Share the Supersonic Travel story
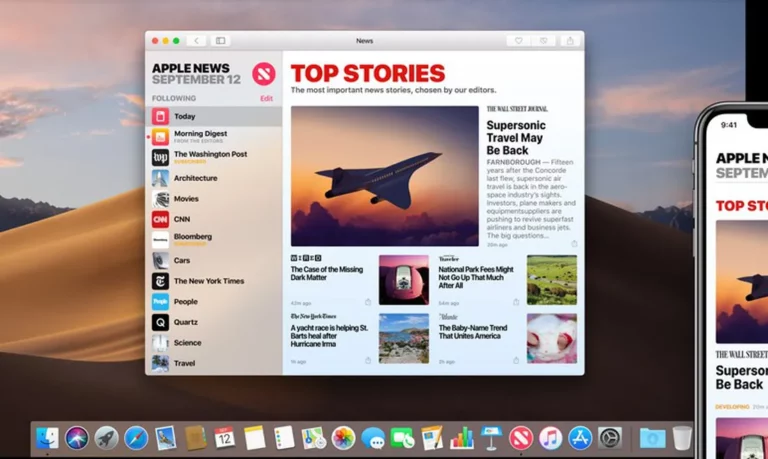The width and height of the screenshot is (768, 459). [574, 243]
